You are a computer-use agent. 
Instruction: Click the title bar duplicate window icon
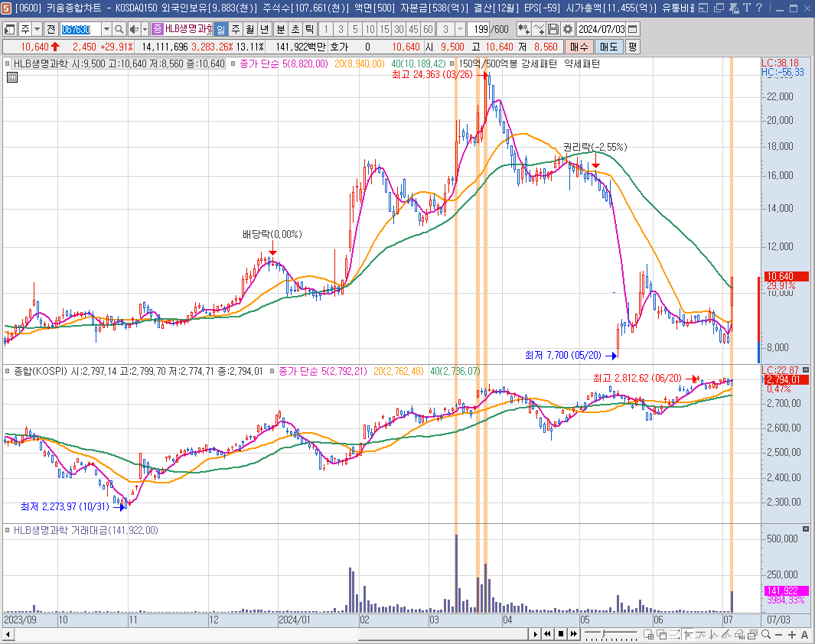point(719,8)
